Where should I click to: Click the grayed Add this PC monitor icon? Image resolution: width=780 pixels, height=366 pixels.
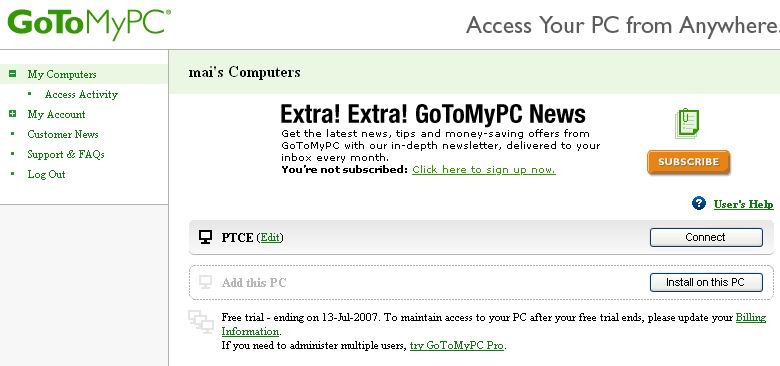coord(205,282)
